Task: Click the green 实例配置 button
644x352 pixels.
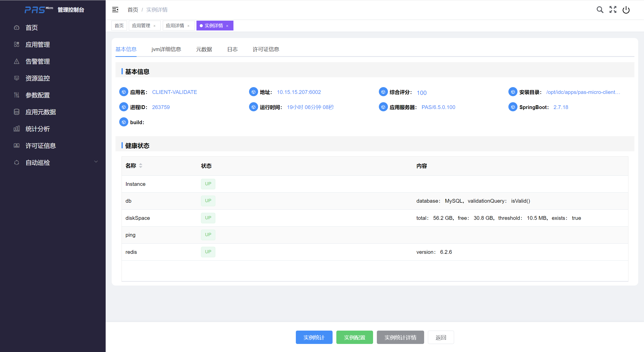Action: (x=354, y=337)
